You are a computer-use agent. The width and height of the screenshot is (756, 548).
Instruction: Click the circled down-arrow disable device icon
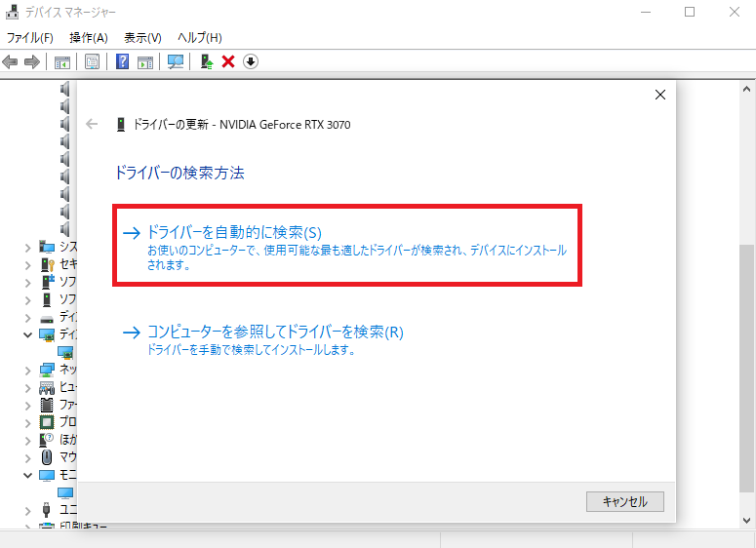[x=251, y=61]
